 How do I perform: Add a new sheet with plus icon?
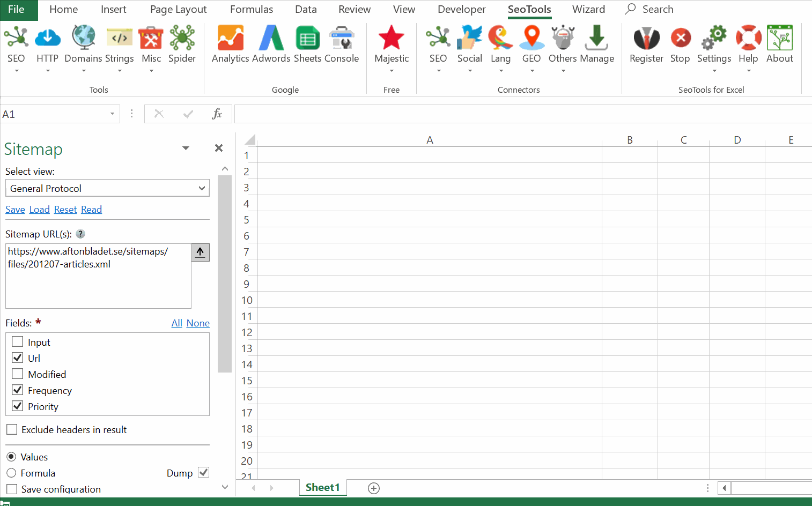click(374, 488)
